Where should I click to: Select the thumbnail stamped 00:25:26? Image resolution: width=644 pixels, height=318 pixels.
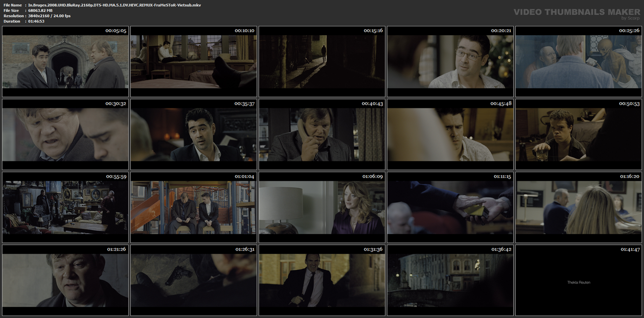coord(579,61)
